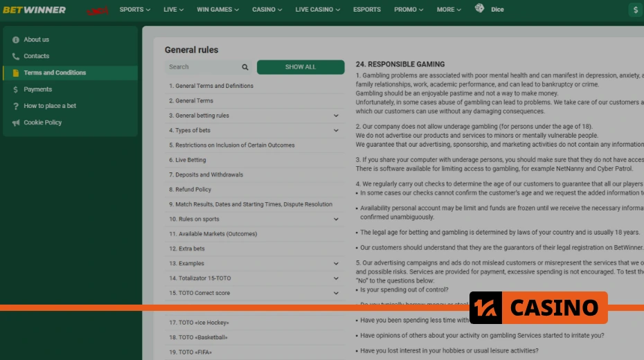Click the search magnifier icon
Image resolution: width=644 pixels, height=360 pixels.
coord(244,67)
